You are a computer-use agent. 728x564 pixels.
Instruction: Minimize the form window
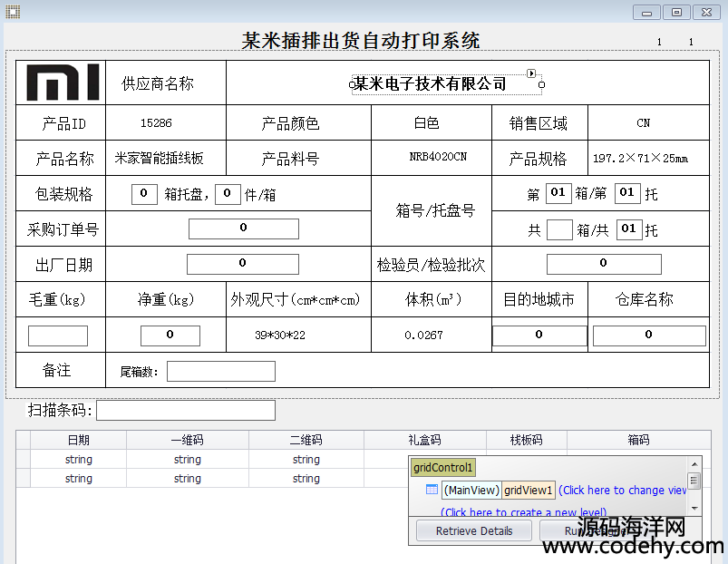[646, 13]
